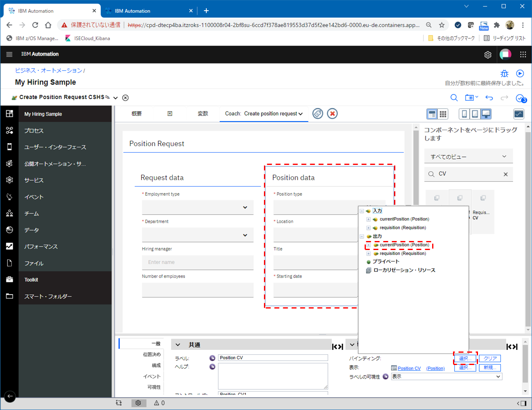Image resolution: width=532 pixels, height=410 pixels.
Task: Open the debug bug icon
Action: coord(505,74)
